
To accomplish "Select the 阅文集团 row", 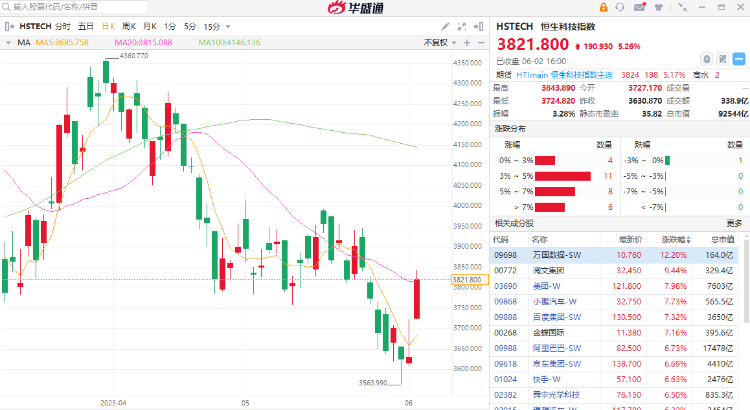I will 614,270.
